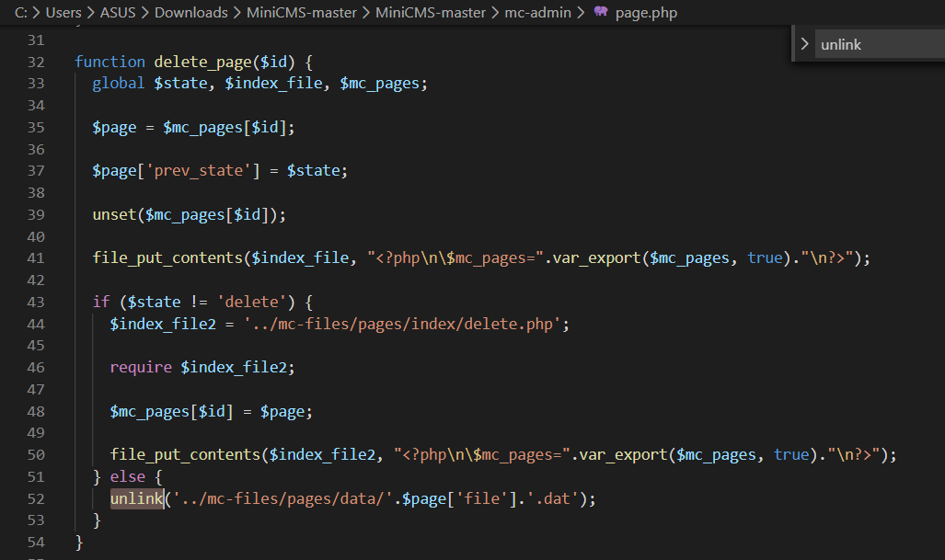Click "$index_file" in the global statement
The image size is (945, 560).
pos(273,83)
